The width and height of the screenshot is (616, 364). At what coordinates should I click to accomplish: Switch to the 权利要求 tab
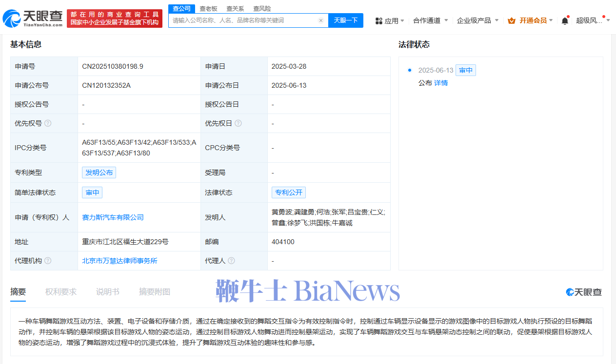61,292
